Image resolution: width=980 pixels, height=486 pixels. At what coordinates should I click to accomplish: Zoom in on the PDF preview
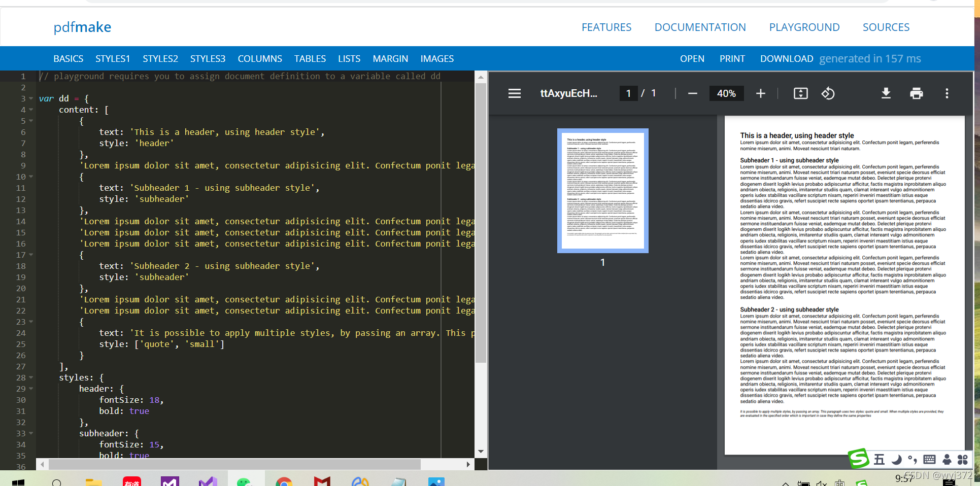click(x=761, y=93)
